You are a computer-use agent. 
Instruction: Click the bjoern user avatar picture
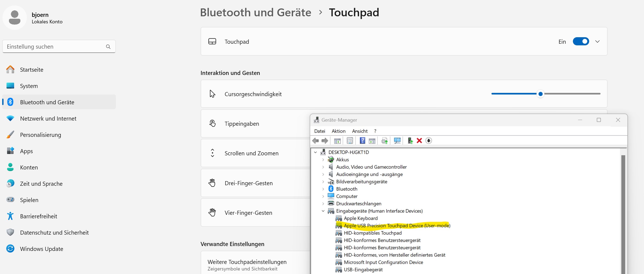coord(15,18)
